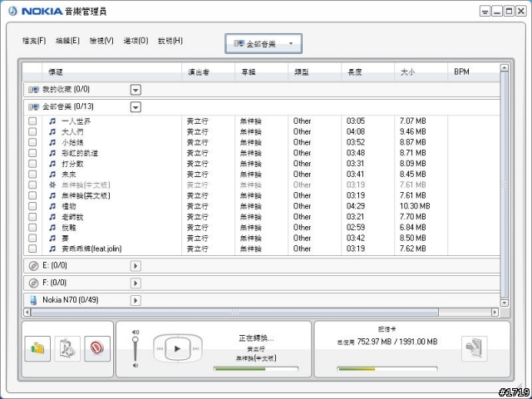
Task: Click the Nokia N70 phone icon
Action: [33, 300]
